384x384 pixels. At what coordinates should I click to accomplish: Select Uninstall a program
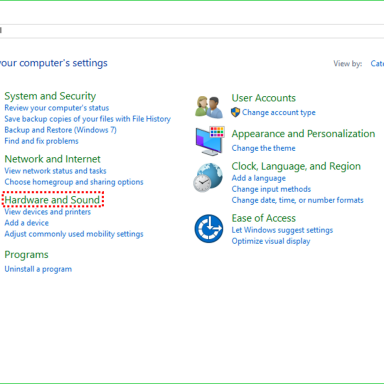click(38, 269)
